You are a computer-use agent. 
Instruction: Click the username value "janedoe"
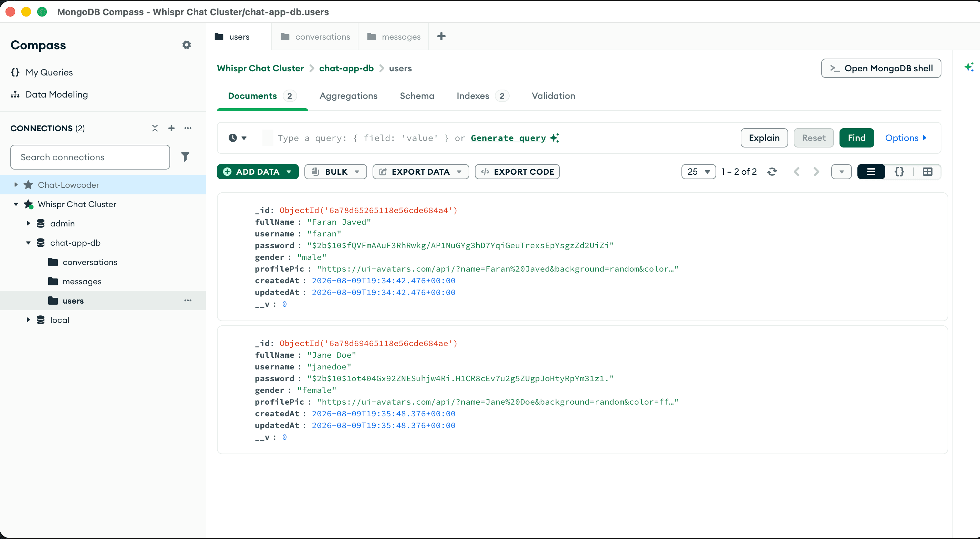(x=329, y=367)
